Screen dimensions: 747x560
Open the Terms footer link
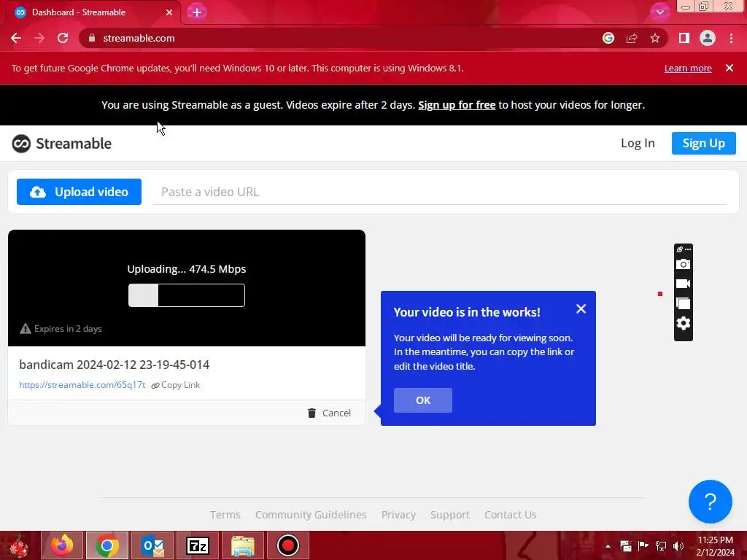pyautogui.click(x=225, y=515)
